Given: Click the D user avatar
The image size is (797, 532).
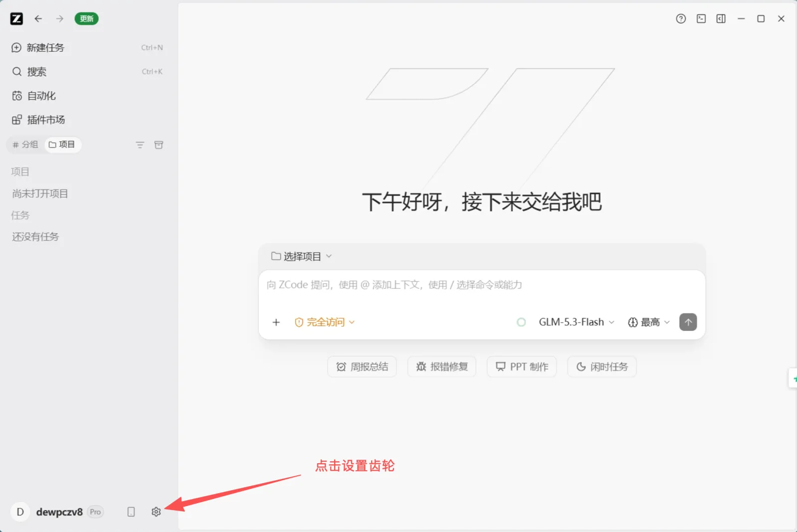Looking at the screenshot, I should 20,512.
